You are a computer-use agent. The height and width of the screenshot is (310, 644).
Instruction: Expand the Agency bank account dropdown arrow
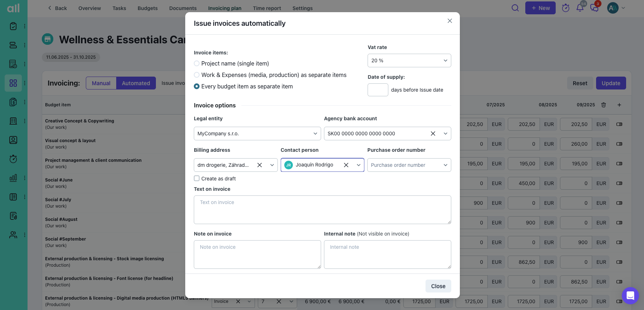[446, 134]
